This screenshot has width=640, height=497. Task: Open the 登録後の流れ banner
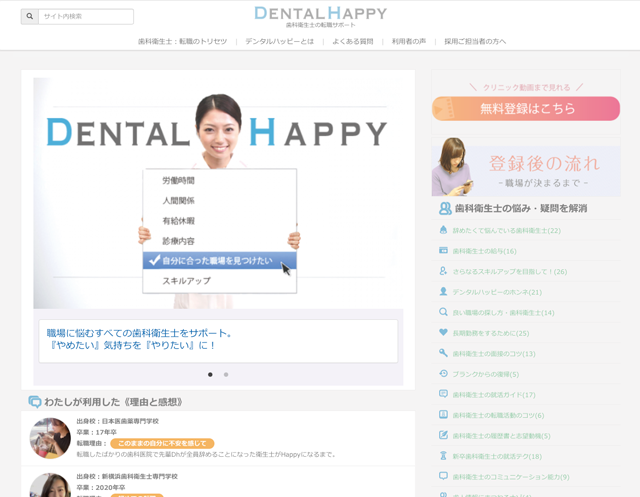click(526, 167)
